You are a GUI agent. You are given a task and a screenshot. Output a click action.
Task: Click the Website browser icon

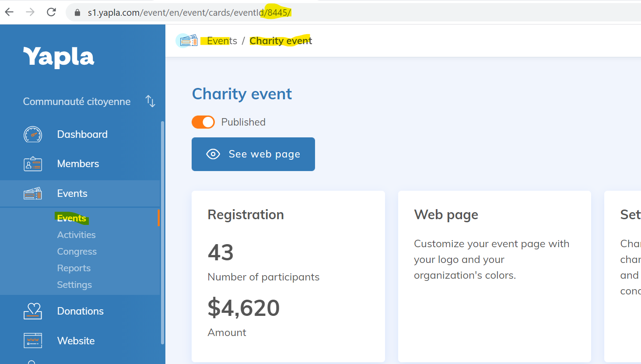point(33,340)
